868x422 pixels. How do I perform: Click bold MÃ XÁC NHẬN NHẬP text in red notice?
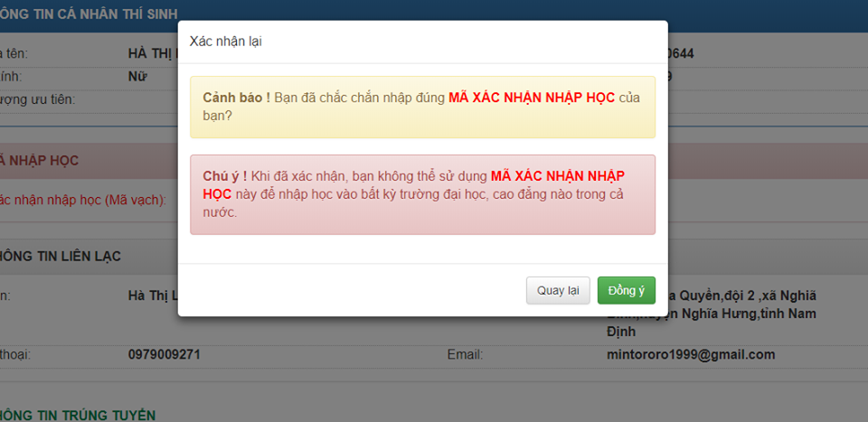tap(557, 174)
